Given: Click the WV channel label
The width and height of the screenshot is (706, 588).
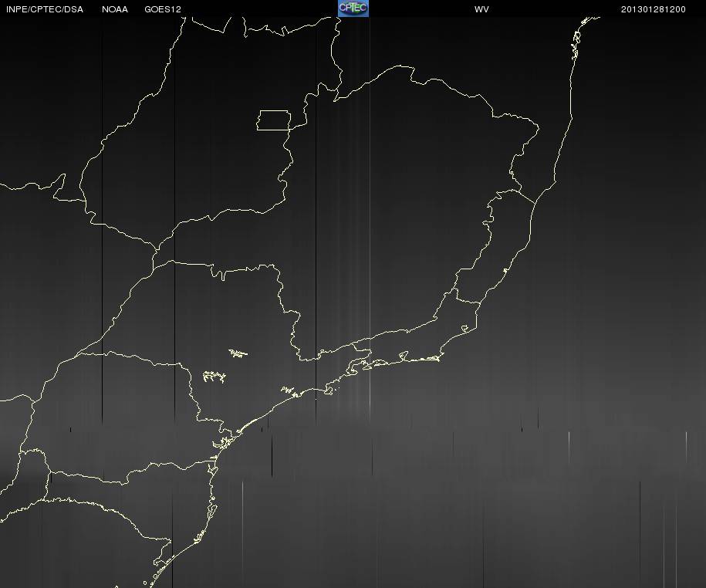Looking at the screenshot, I should click(481, 9).
